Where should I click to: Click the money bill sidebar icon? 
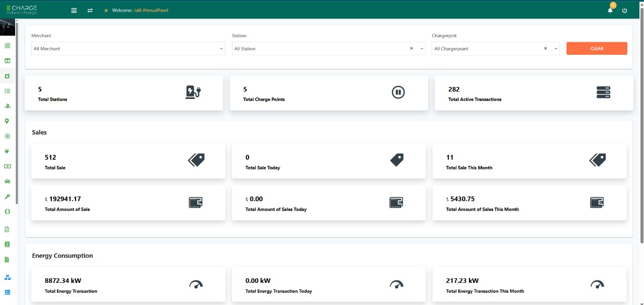tap(7, 166)
